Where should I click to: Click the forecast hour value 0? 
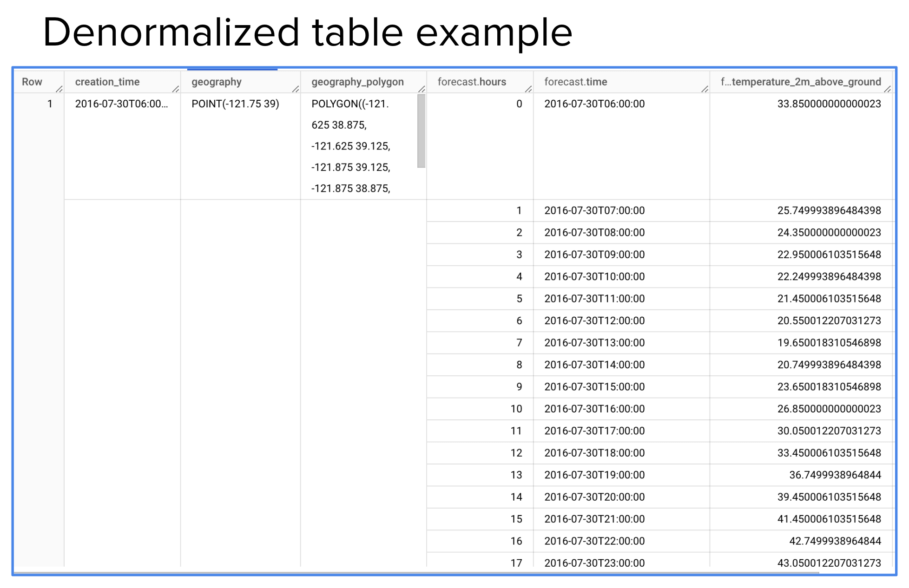521,104
